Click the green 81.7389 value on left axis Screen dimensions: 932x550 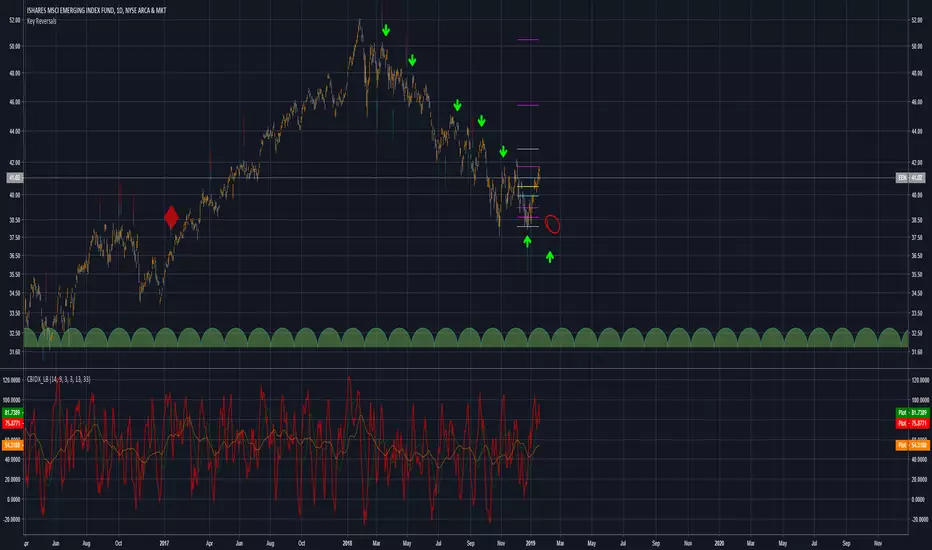(x=12, y=412)
